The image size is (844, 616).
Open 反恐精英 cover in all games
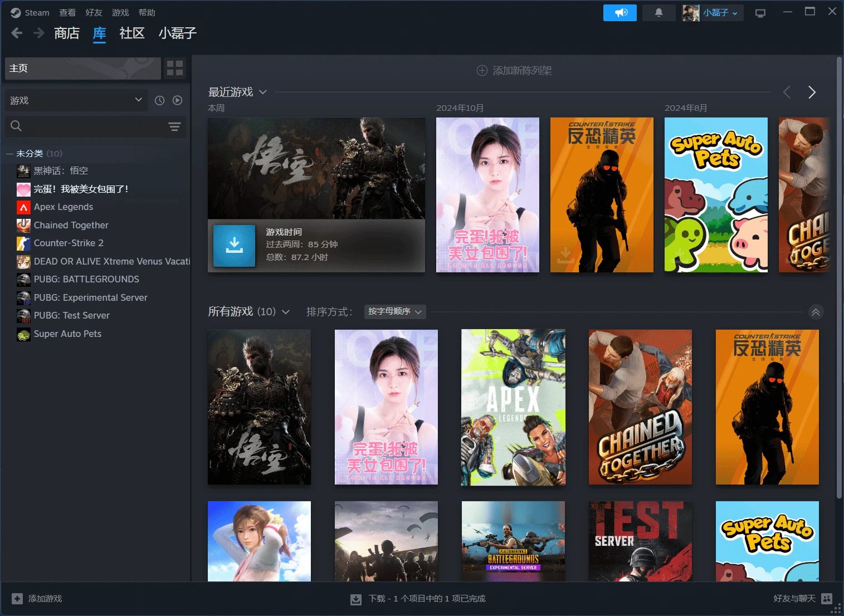[767, 407]
